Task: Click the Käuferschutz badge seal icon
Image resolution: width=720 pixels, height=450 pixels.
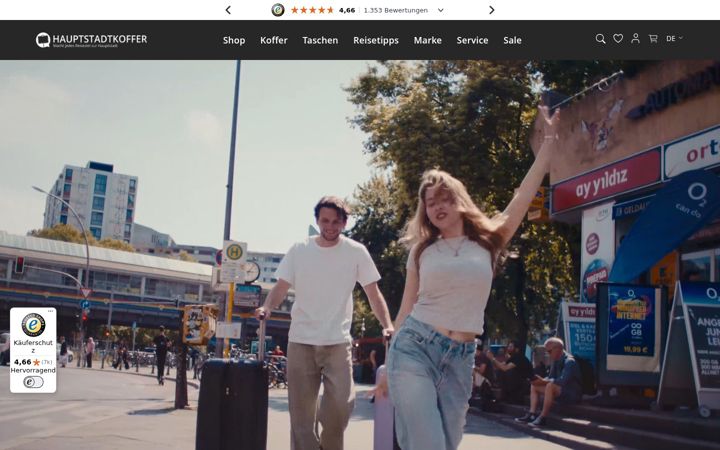Action: (33, 325)
